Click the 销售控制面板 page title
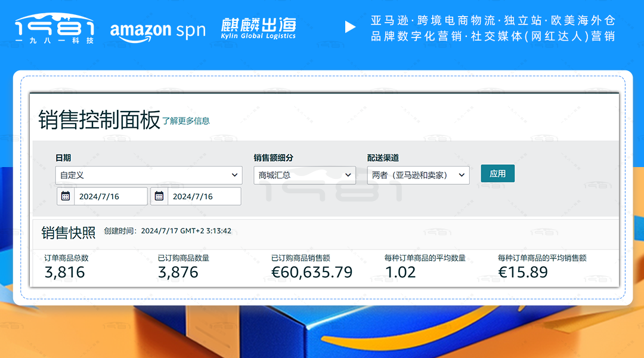Viewport: 644px width, 358px height. pyautogui.click(x=99, y=119)
